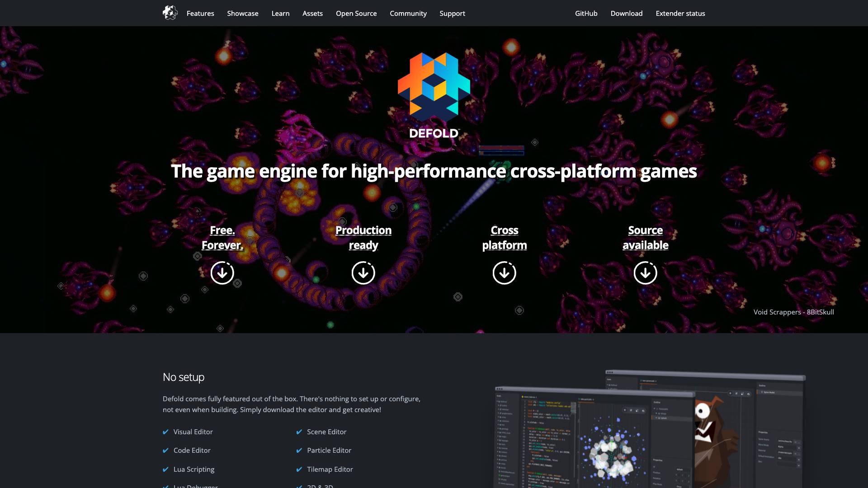The height and width of the screenshot is (488, 868).
Task: Click checkmark icon beside Particle Editor
Action: [x=299, y=450]
